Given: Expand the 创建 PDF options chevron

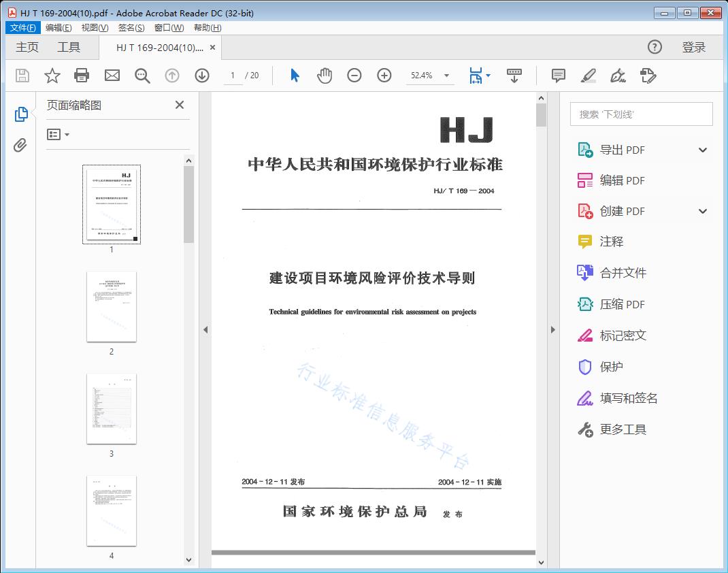Looking at the screenshot, I should point(702,211).
